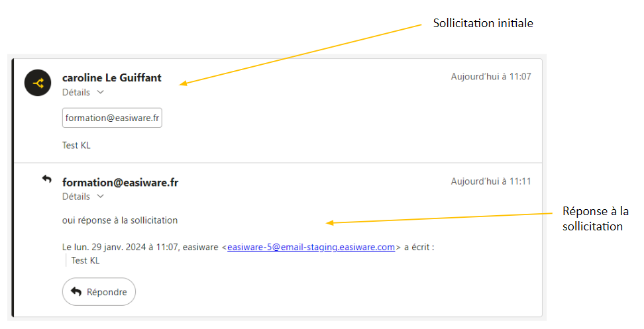
Task: Click the yellow arrow pointing at the reply text
Action: pyautogui.click(x=440, y=218)
